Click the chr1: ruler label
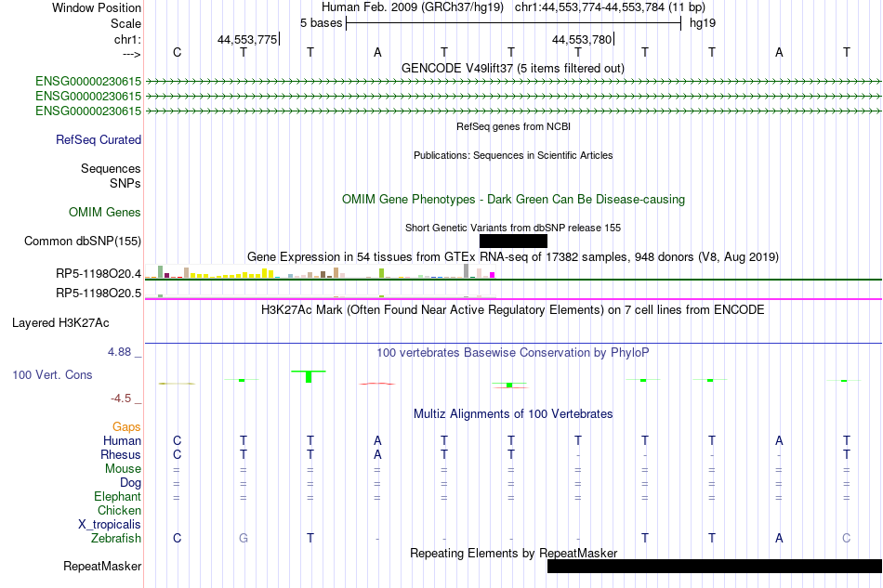The image size is (883, 588). click(x=127, y=39)
